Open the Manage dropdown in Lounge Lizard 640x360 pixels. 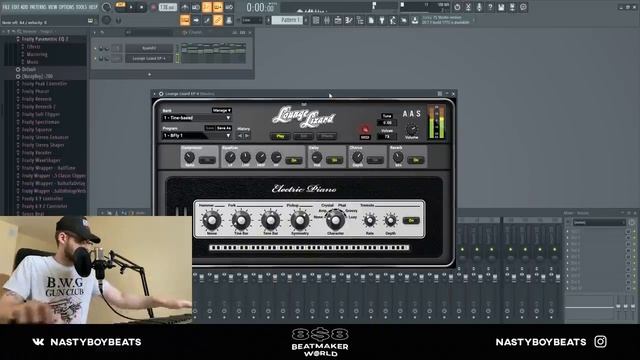222,110
